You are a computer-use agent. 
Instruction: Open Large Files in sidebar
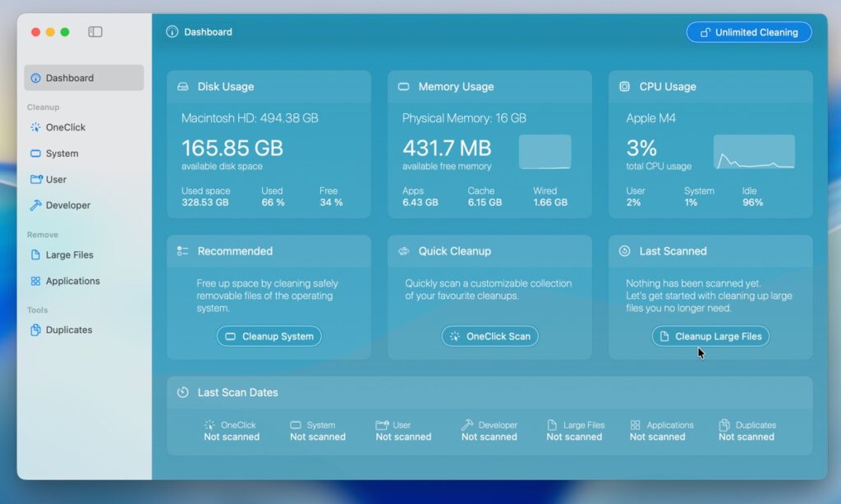[69, 254]
